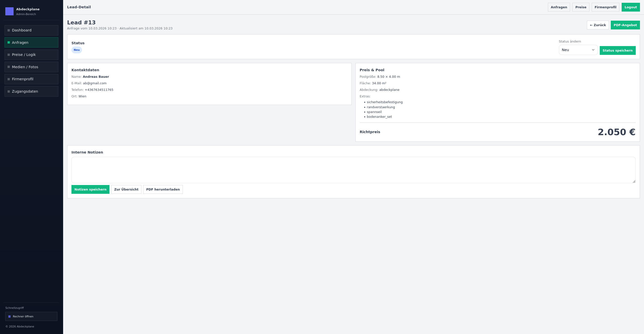Image resolution: width=644 pixels, height=334 pixels.
Task: Click the dropdown chevron next to Neu
Action: [x=593, y=50]
